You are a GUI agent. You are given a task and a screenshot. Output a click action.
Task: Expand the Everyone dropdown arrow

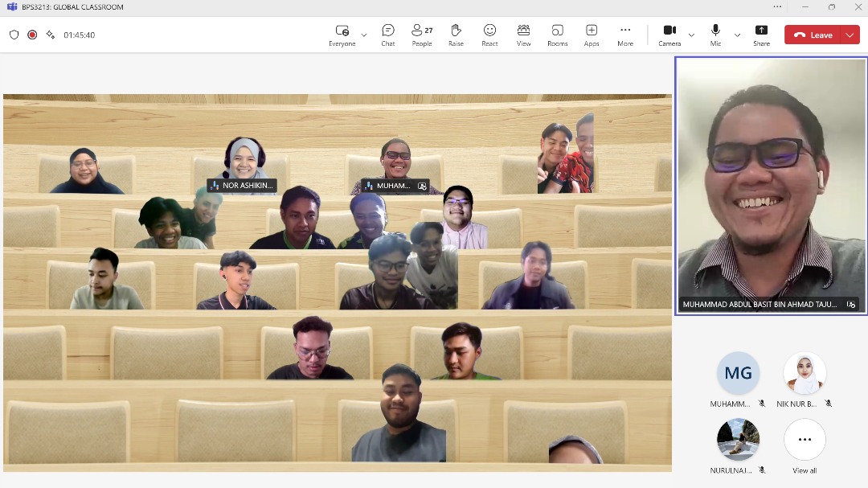pyautogui.click(x=364, y=35)
